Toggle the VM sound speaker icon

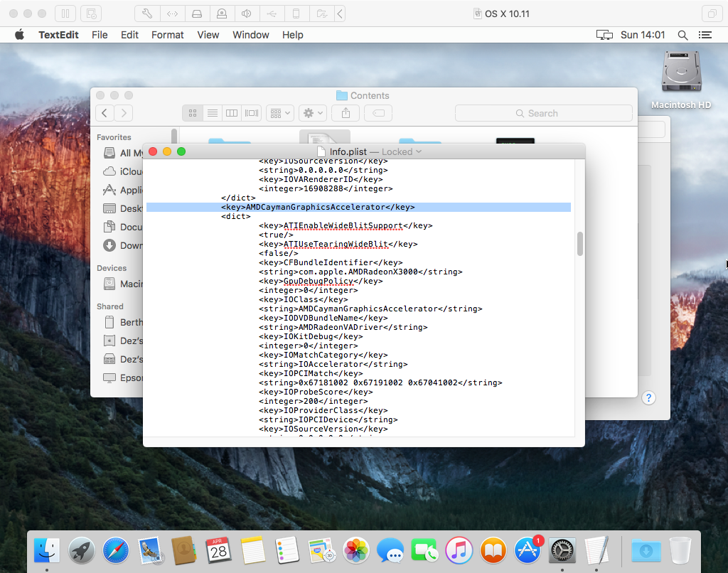click(x=247, y=14)
